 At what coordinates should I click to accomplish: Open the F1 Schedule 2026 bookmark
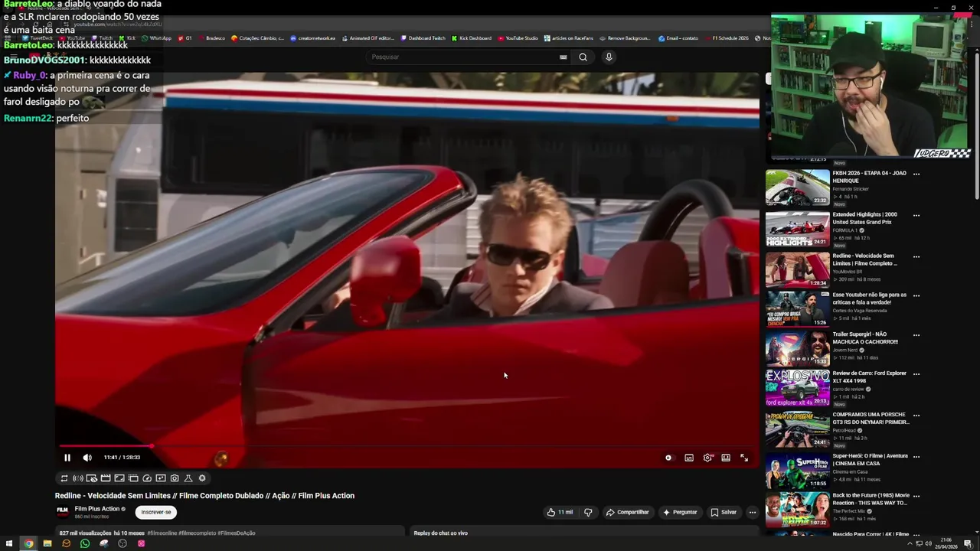click(x=726, y=38)
